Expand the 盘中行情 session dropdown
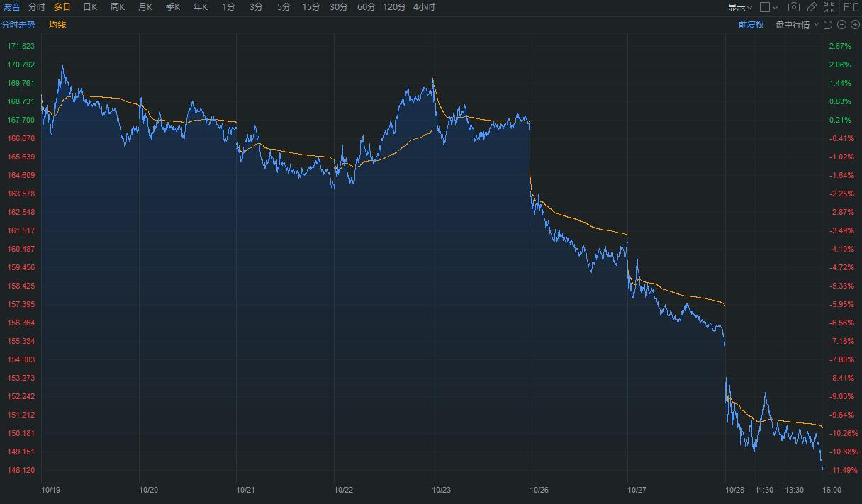Screen dimensions: 862x504 tap(797, 25)
